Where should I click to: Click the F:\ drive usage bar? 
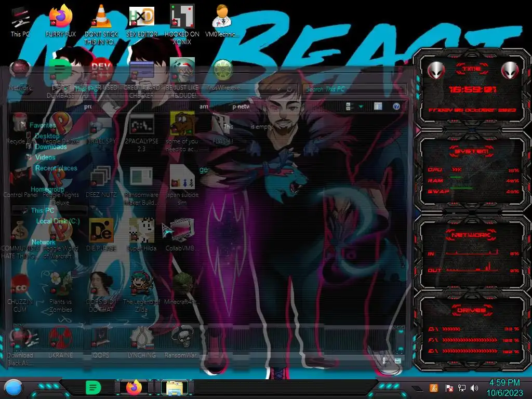click(470, 340)
